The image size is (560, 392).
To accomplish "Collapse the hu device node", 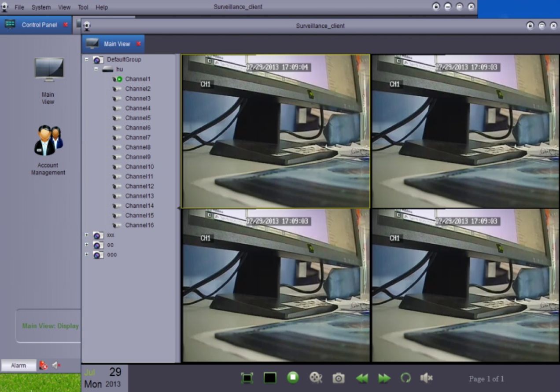I will 96,70.
